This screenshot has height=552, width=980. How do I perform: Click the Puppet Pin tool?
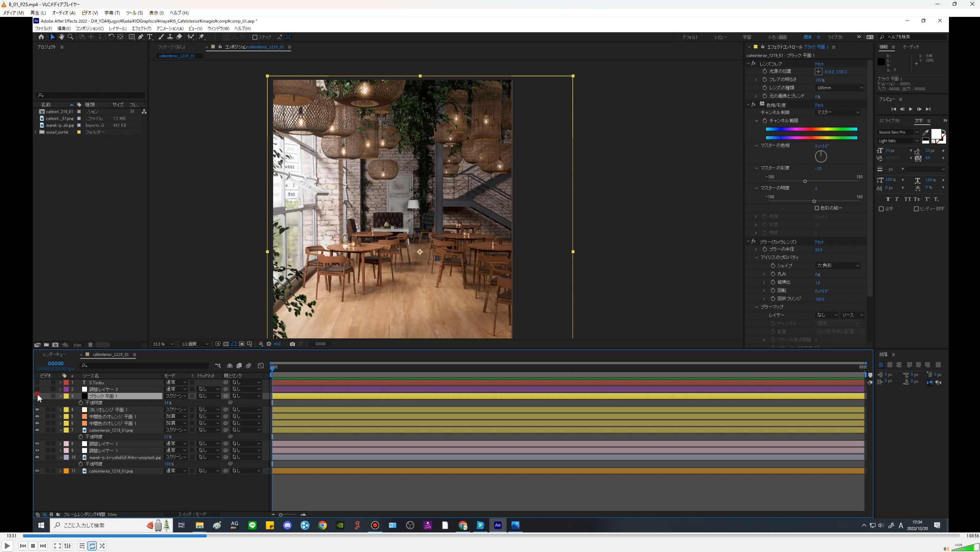click(202, 37)
